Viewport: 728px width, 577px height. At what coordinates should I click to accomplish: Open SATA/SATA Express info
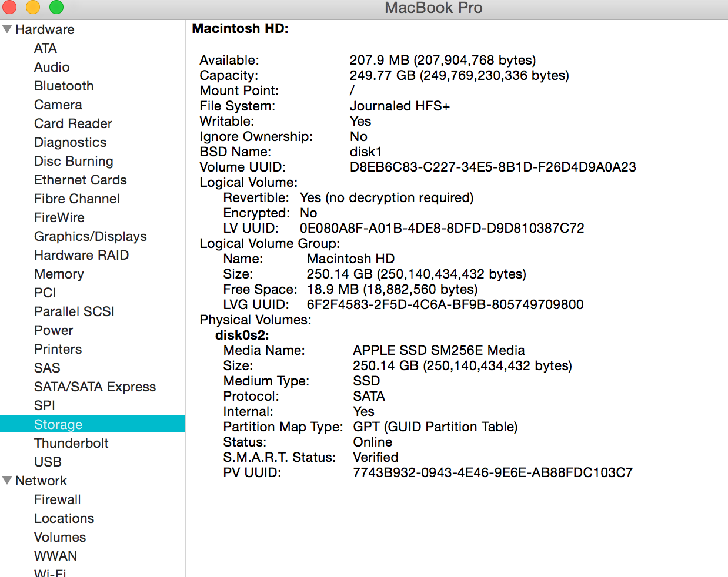click(95, 387)
